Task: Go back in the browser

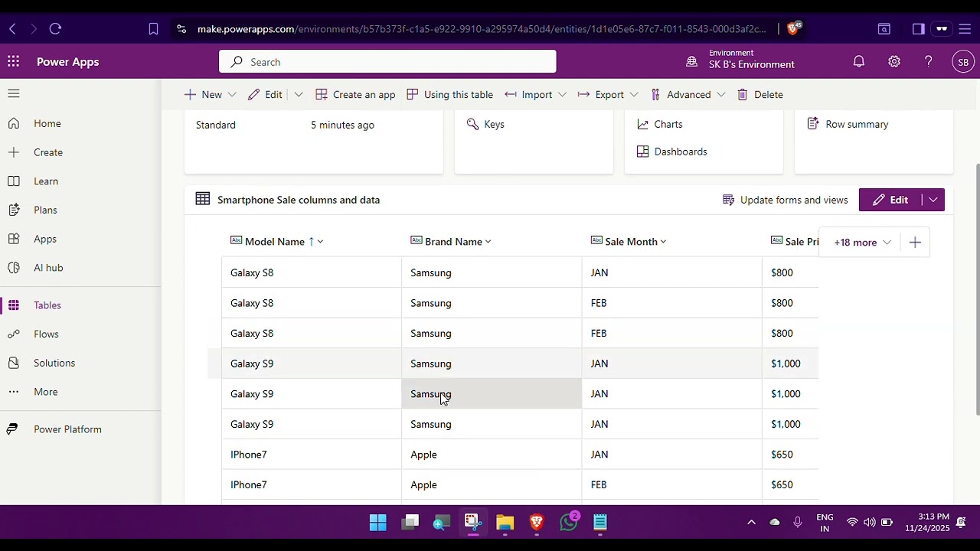Action: coord(12,29)
